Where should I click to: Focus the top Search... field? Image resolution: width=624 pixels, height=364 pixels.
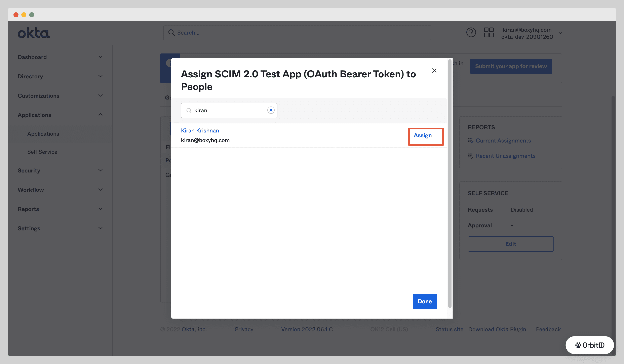pyautogui.click(x=297, y=33)
